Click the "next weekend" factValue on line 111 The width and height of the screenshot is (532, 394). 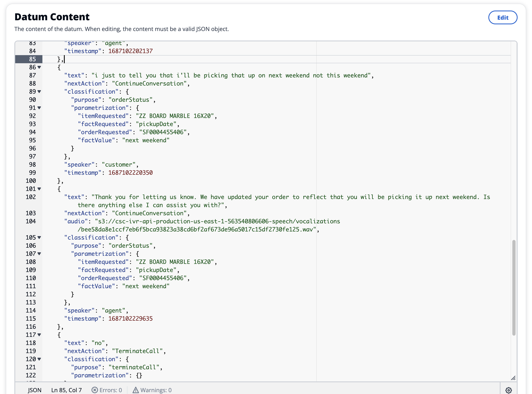(x=146, y=286)
